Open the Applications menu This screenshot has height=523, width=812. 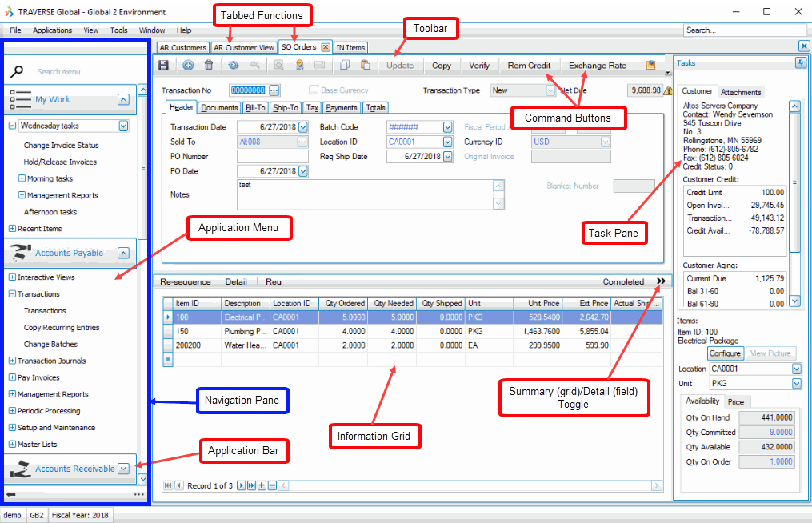coord(52,30)
